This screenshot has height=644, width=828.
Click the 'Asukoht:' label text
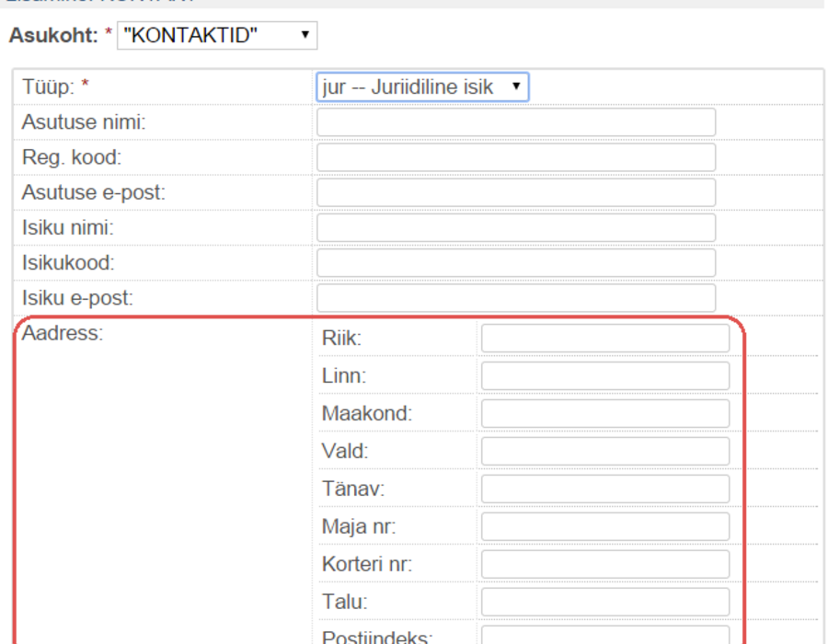53,35
